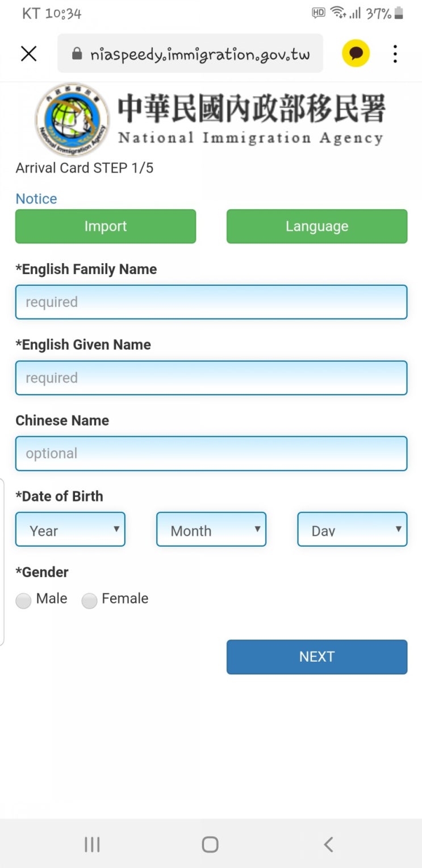Open the Year dropdown for date of birth
The image size is (422, 868).
point(70,529)
